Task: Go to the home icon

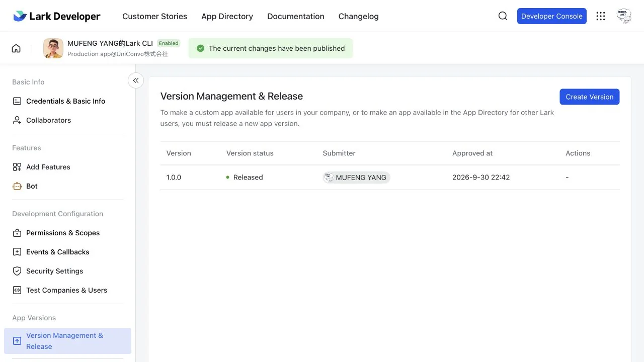Action: tap(16, 48)
